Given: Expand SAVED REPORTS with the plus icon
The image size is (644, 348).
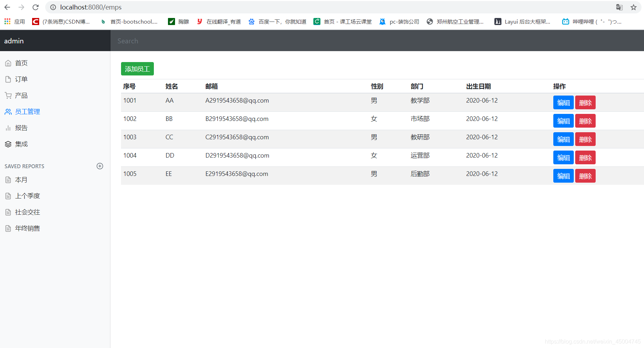Looking at the screenshot, I should [100, 166].
